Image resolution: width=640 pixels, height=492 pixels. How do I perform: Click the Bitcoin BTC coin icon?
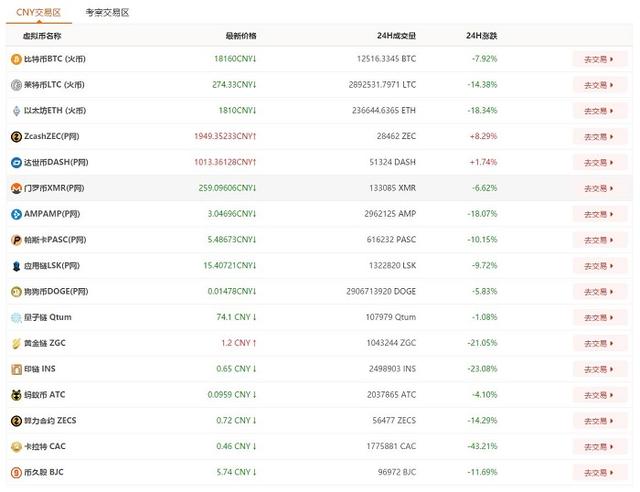point(16,59)
